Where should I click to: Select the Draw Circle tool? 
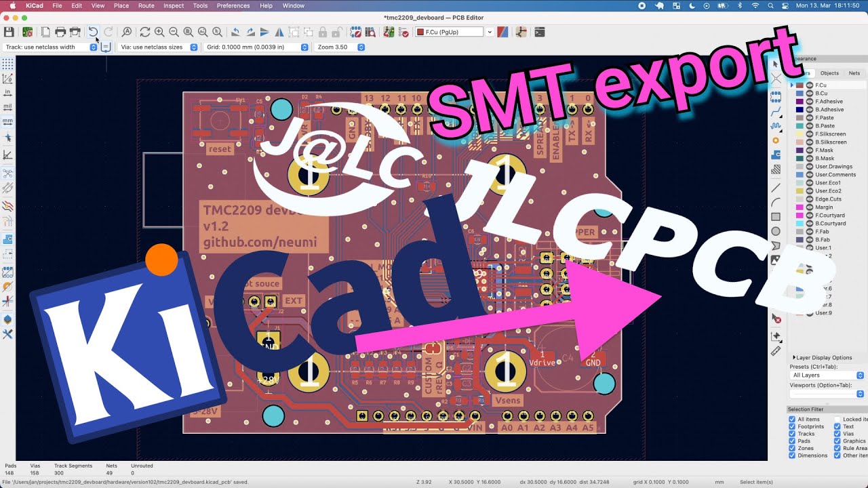[x=776, y=232]
